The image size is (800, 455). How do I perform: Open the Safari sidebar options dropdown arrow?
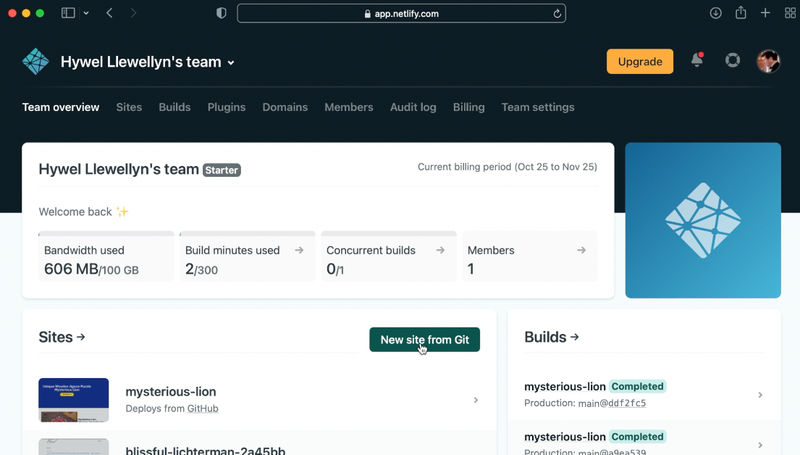pos(86,13)
